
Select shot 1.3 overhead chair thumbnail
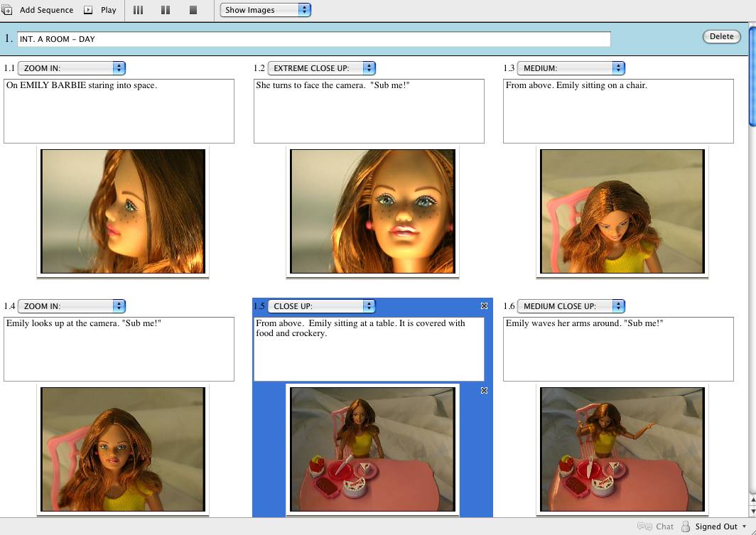[x=622, y=211]
